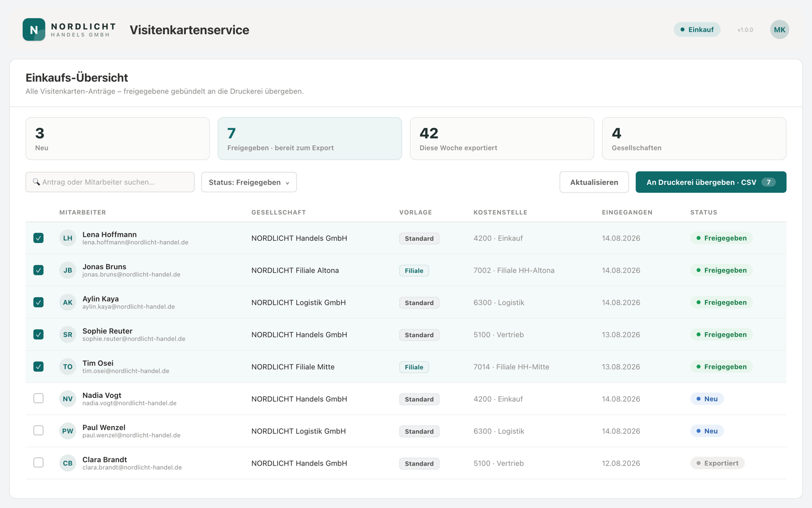Screen dimensions: 812x508
Task: Open the MK user avatar menu
Action: [780, 29]
